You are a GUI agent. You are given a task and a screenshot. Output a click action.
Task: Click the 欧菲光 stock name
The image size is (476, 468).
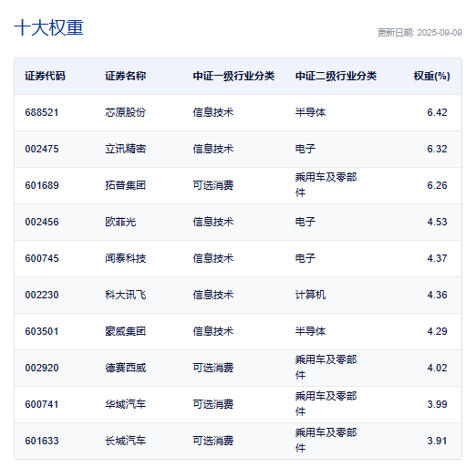click(120, 222)
